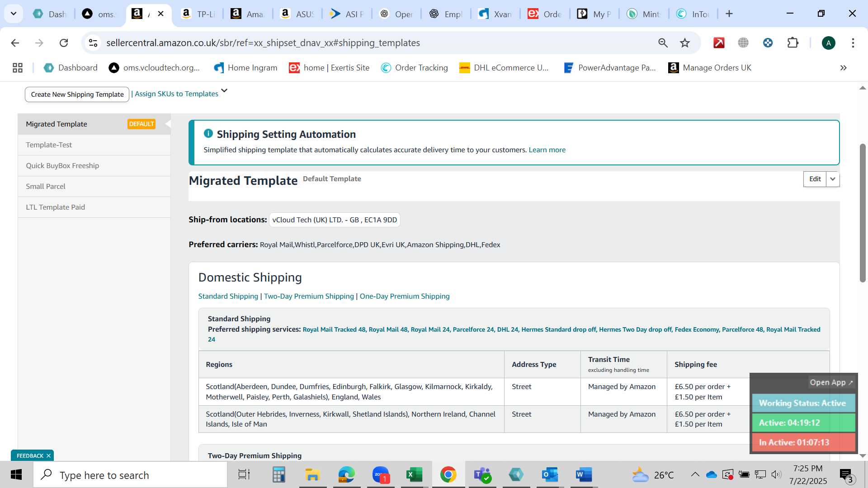The image size is (868, 488).
Task: Open the Home Ingram bookmark
Action: click(245, 68)
